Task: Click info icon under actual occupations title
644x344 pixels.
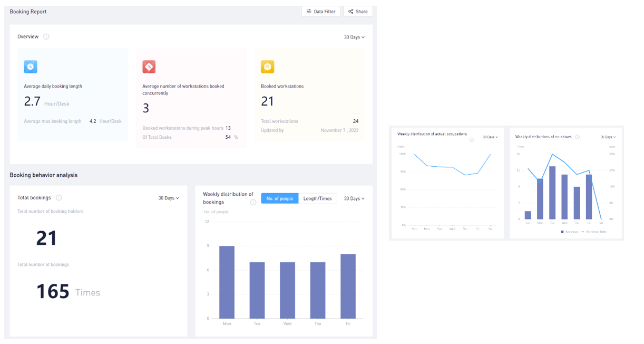Action: click(471, 140)
